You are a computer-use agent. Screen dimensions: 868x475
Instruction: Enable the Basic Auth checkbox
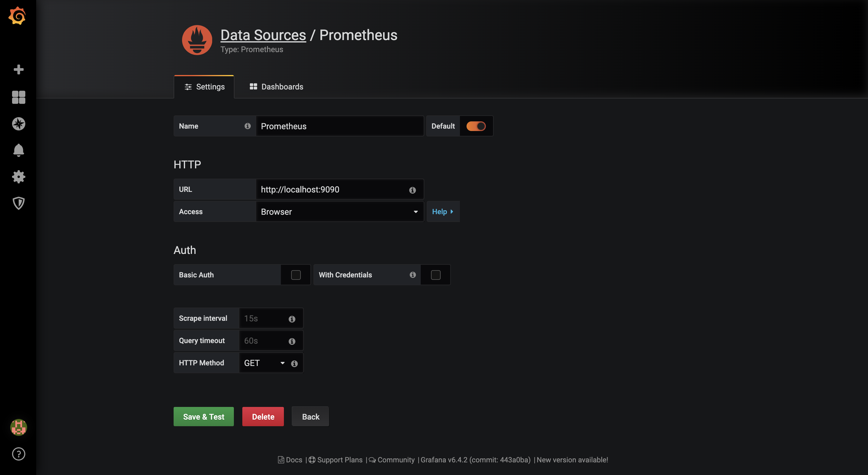(x=296, y=275)
